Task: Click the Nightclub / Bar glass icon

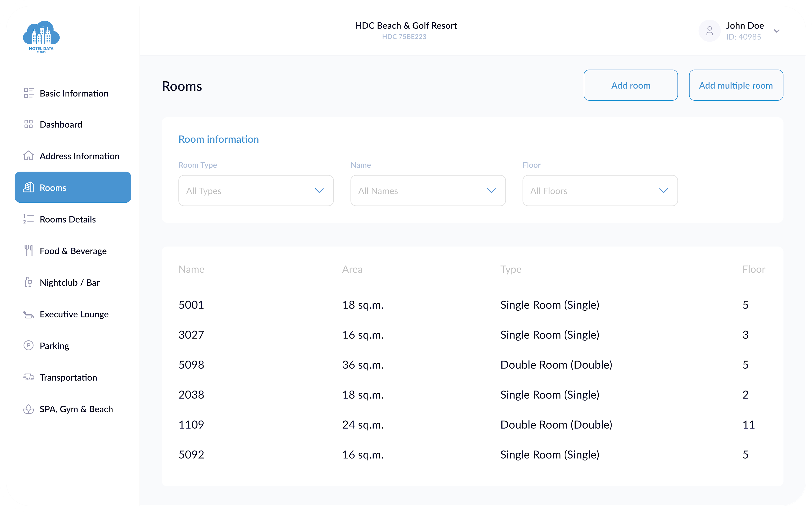Action: [29, 282]
